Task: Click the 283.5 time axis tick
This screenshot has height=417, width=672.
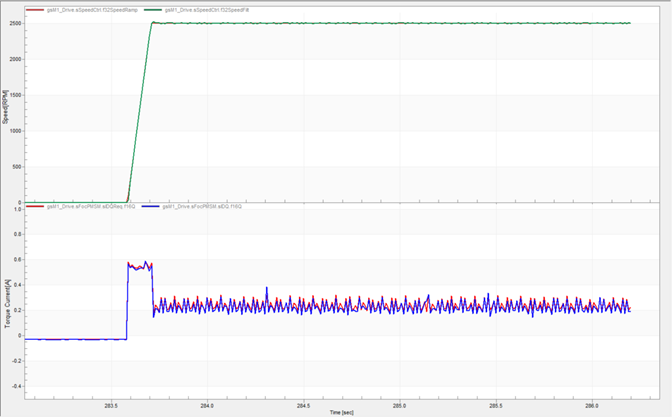Action: pyautogui.click(x=111, y=405)
